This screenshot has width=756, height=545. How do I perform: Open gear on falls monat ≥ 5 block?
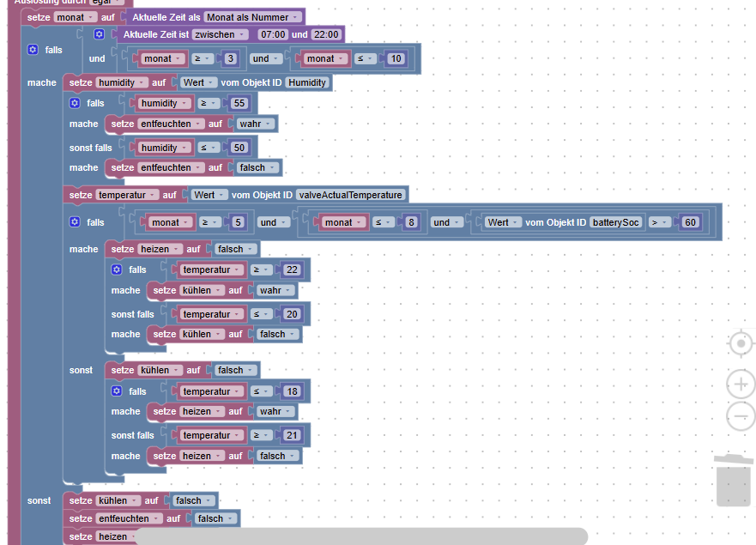click(x=75, y=221)
